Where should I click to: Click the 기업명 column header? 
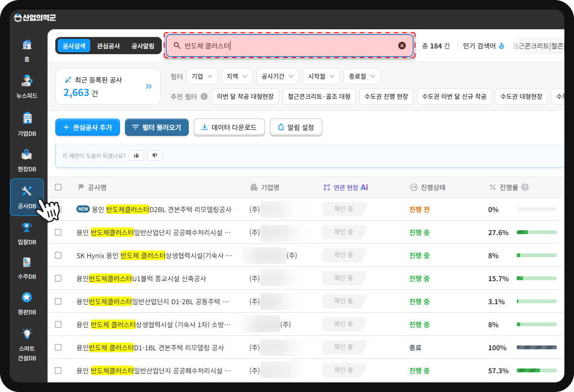pyautogui.click(x=265, y=187)
